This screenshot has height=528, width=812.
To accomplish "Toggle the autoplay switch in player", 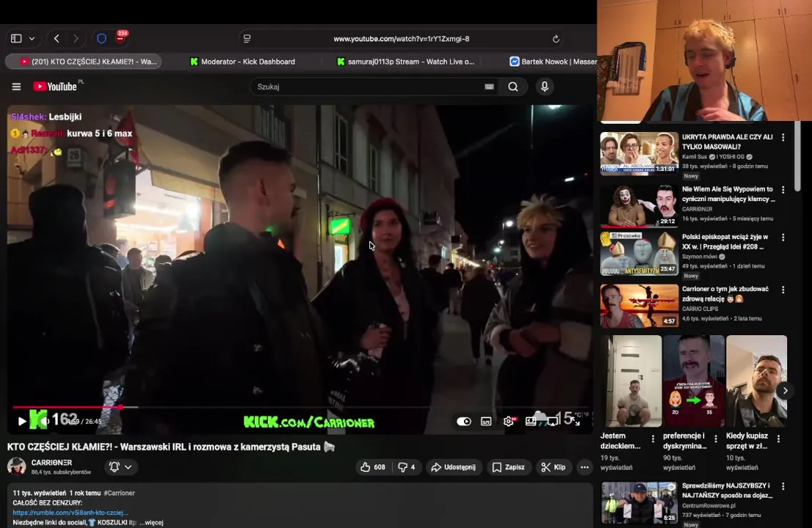I will (463, 421).
